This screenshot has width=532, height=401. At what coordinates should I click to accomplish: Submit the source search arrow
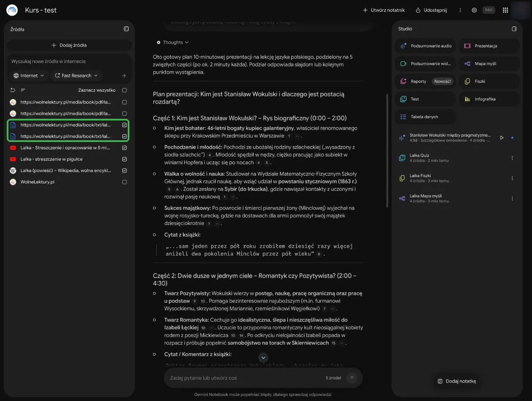[x=124, y=76]
